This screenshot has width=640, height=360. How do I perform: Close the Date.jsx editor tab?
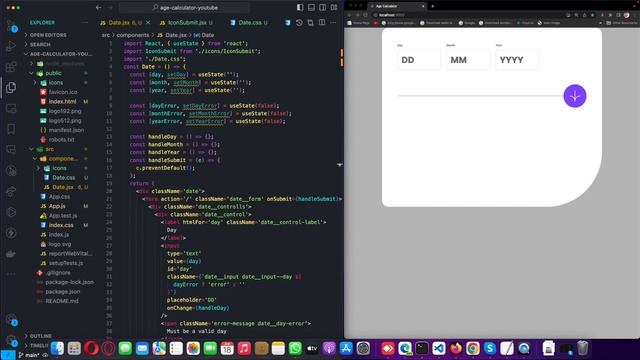click(x=148, y=23)
